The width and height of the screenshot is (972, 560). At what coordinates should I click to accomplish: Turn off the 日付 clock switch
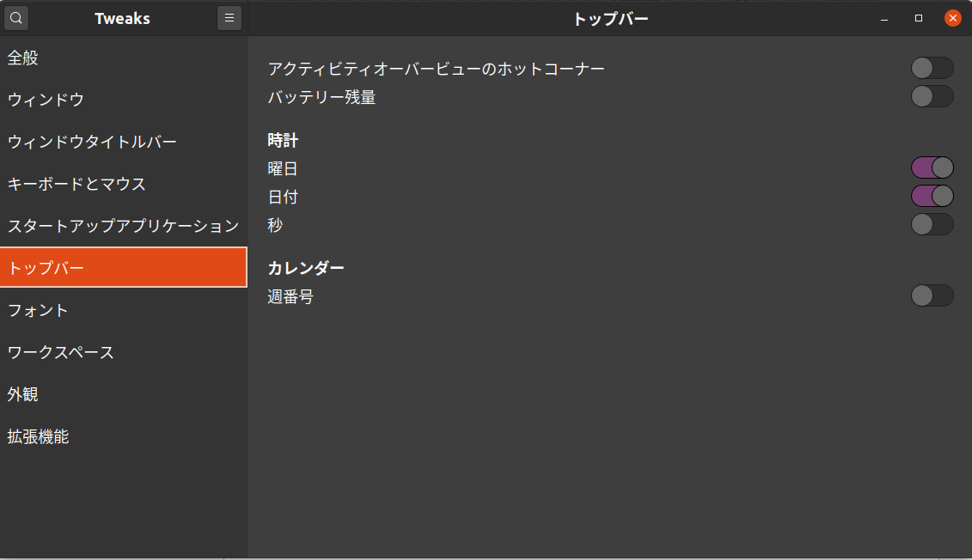[x=932, y=197]
